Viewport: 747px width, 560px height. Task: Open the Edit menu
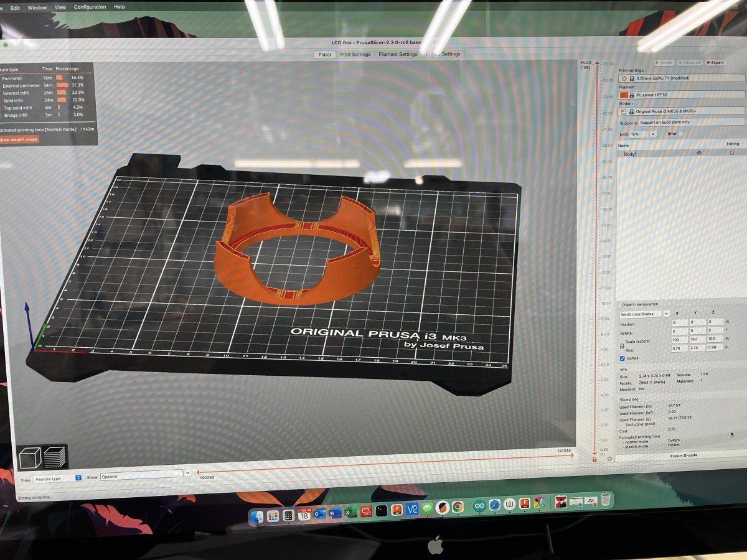15,8
